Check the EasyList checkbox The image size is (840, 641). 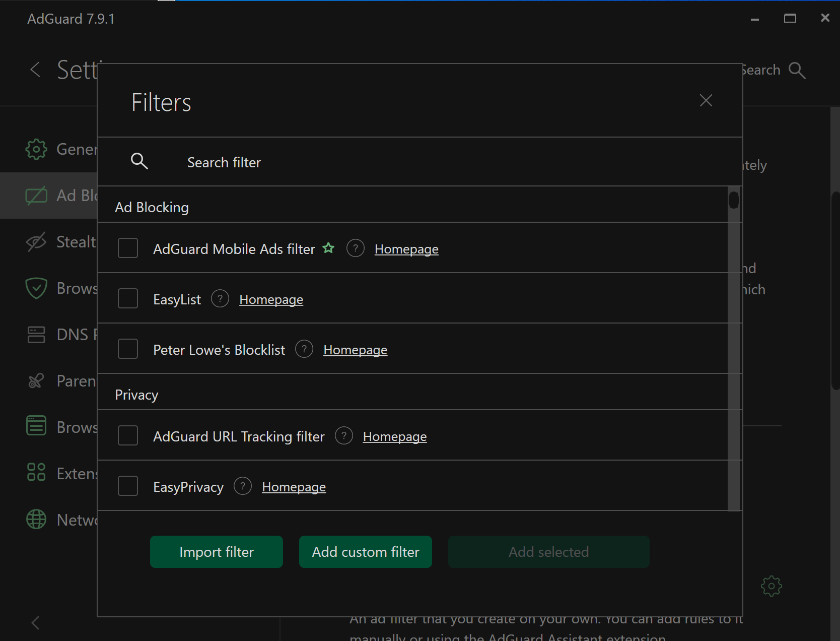tap(128, 299)
